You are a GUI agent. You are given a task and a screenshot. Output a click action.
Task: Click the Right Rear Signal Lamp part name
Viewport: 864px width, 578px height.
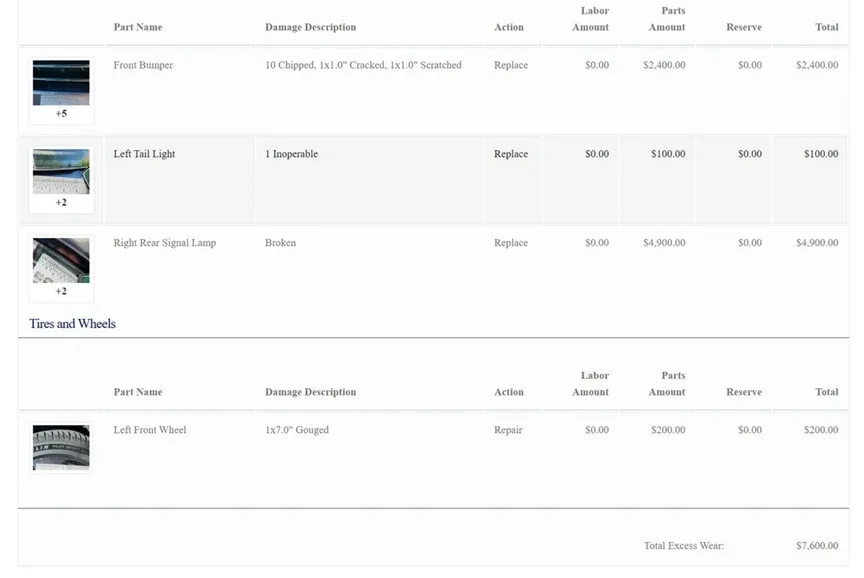[164, 243]
